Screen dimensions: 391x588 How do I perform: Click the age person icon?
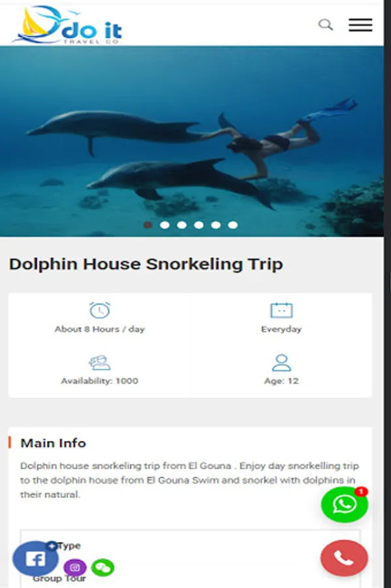(281, 362)
